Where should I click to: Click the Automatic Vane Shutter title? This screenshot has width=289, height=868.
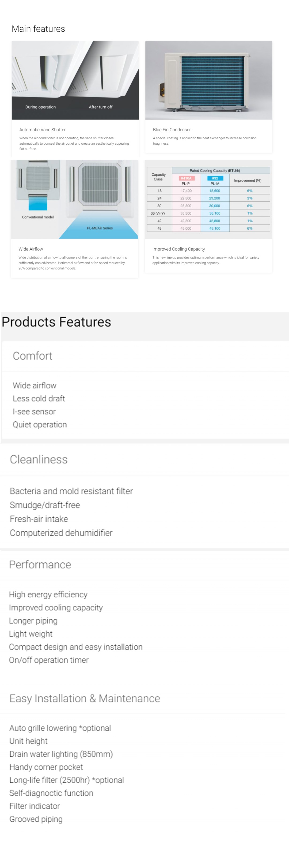point(42,130)
